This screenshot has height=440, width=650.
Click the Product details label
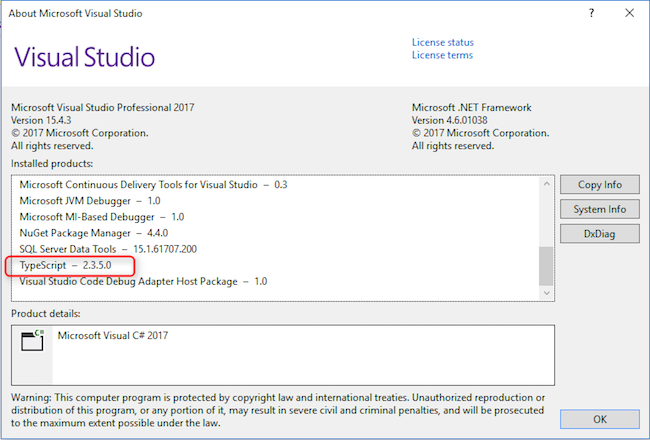(46, 314)
